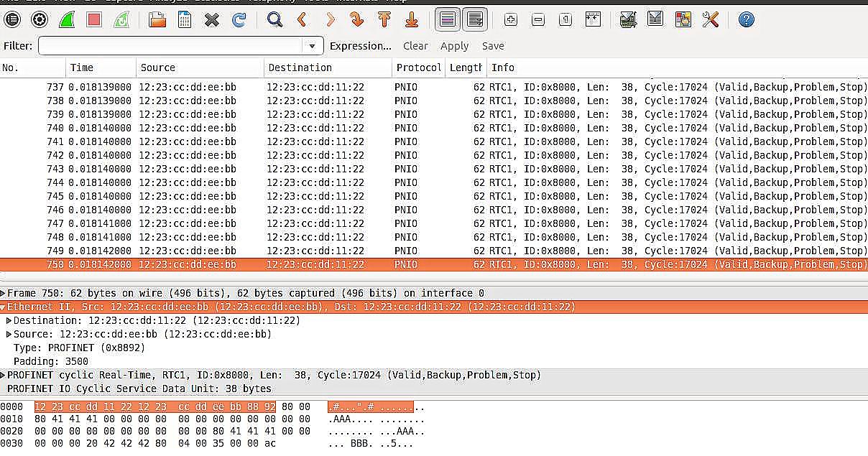
Task: Sort by Destination column header
Action: point(328,68)
